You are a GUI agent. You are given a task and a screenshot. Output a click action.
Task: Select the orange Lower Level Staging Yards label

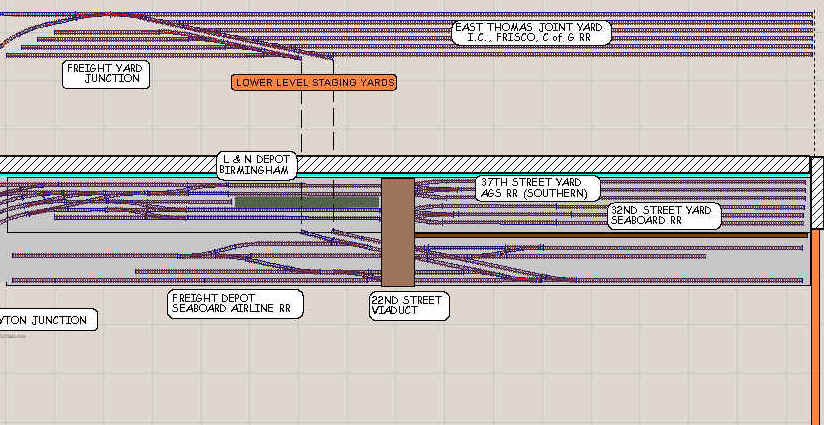tap(314, 82)
